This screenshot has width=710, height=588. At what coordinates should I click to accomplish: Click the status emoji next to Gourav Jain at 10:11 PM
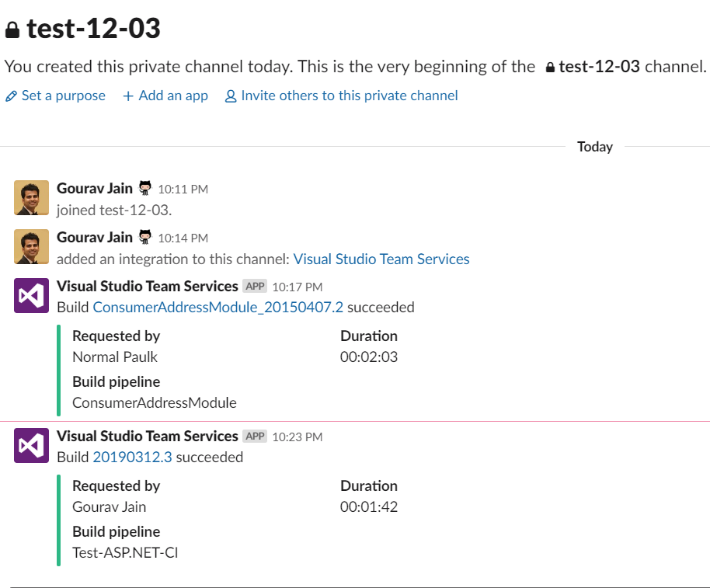point(145,188)
